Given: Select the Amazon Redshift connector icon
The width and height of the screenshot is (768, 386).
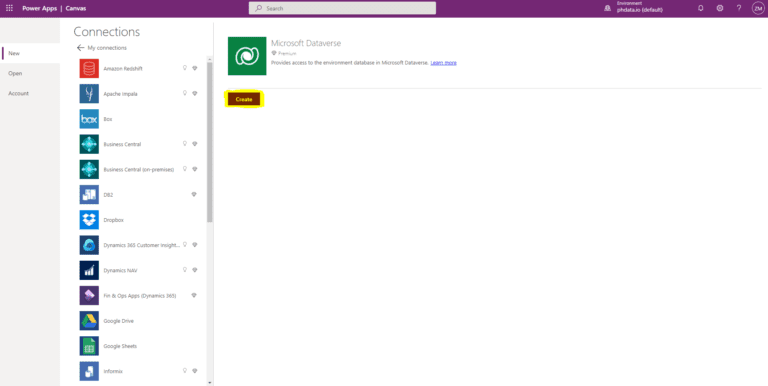Looking at the screenshot, I should click(89, 69).
